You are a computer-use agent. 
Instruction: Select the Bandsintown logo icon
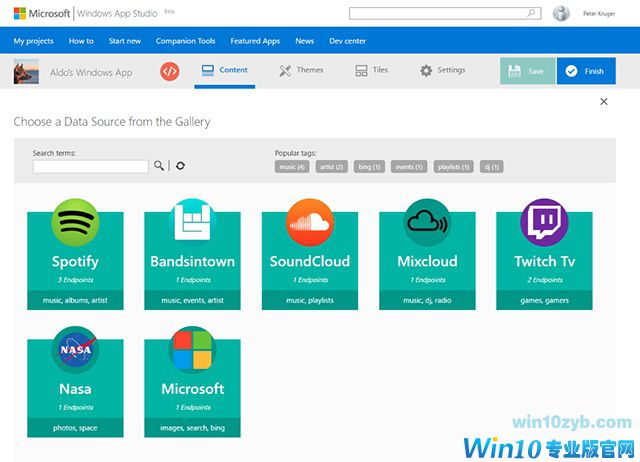pos(192,222)
